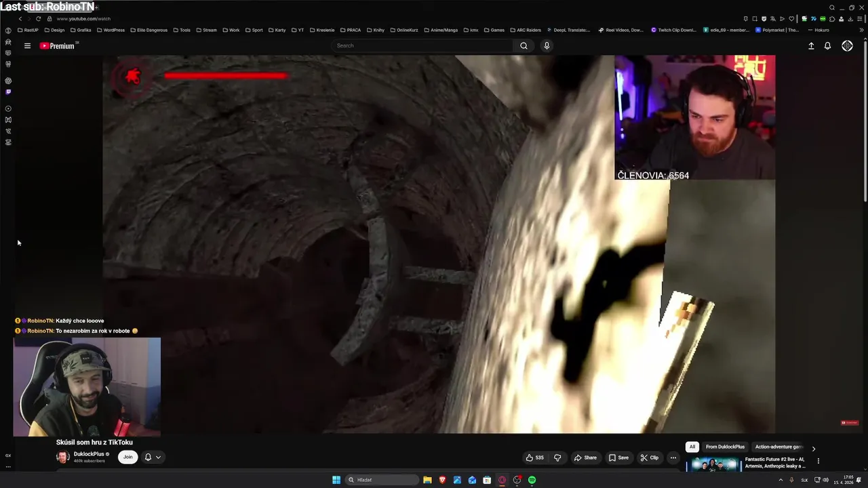Show hidden system tray icons
The image size is (868, 488).
point(781,480)
